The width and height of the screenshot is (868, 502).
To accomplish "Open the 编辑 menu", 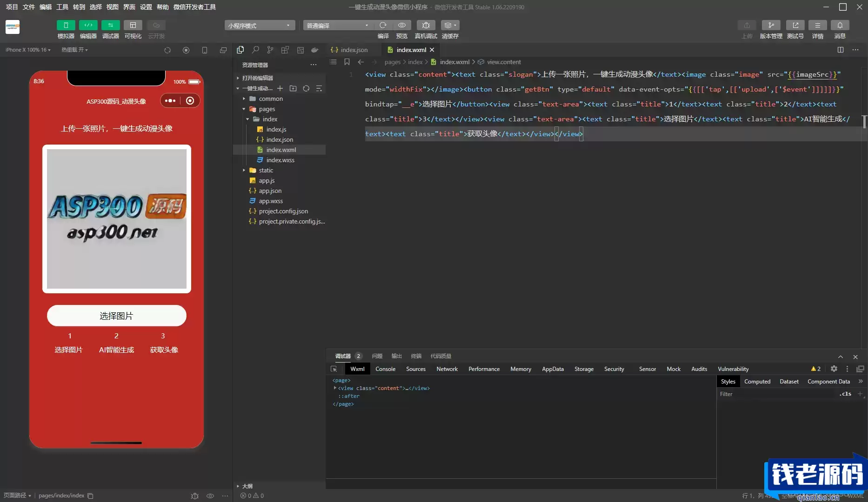I will point(45,7).
